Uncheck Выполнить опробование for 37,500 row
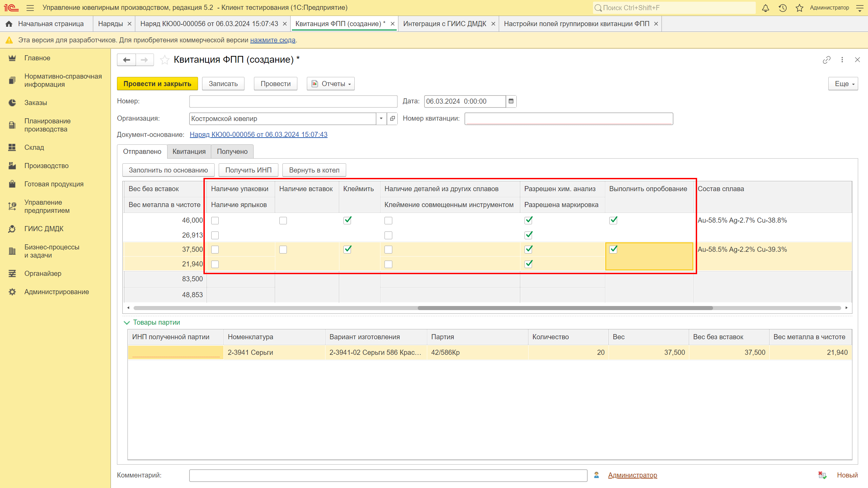The width and height of the screenshot is (868, 488). click(613, 249)
